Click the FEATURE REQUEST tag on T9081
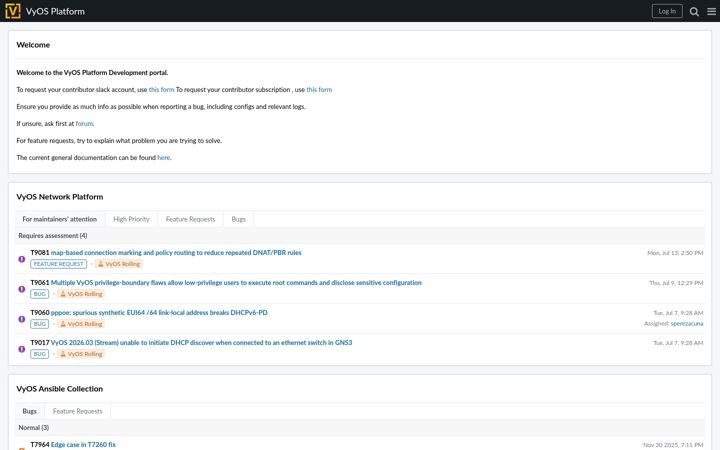Screen dimensions: 720x450 (58, 264)
